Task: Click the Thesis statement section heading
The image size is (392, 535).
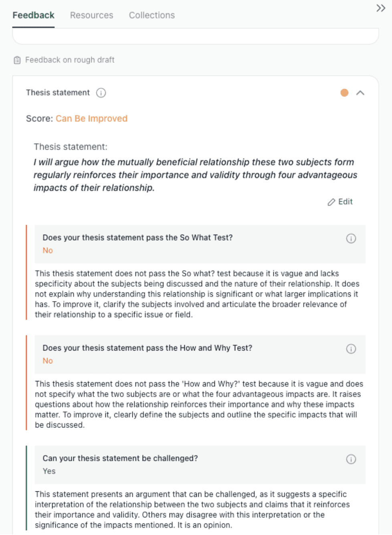Action: point(58,93)
